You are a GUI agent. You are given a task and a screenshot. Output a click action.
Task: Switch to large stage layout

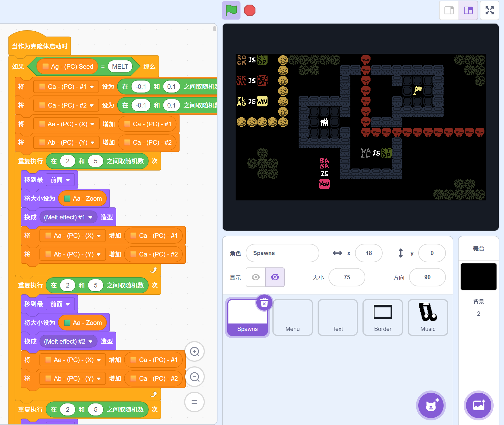[468, 10]
